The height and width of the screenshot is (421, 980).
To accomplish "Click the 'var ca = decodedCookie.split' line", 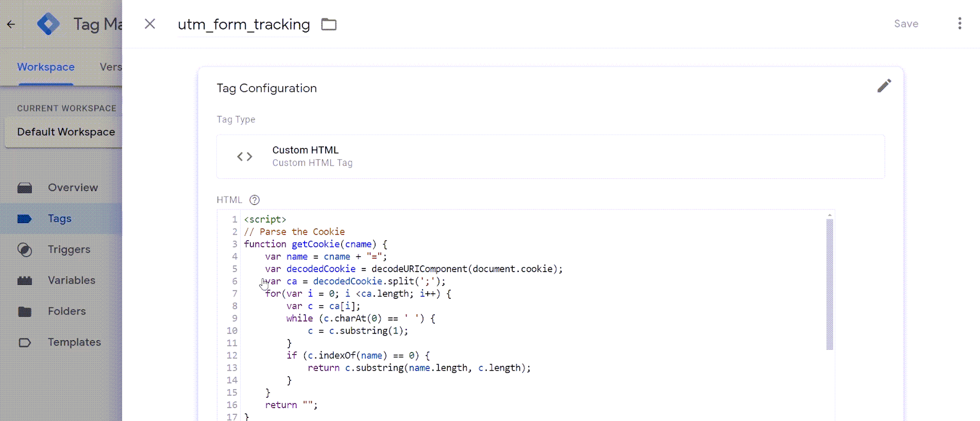I will pyautogui.click(x=355, y=281).
